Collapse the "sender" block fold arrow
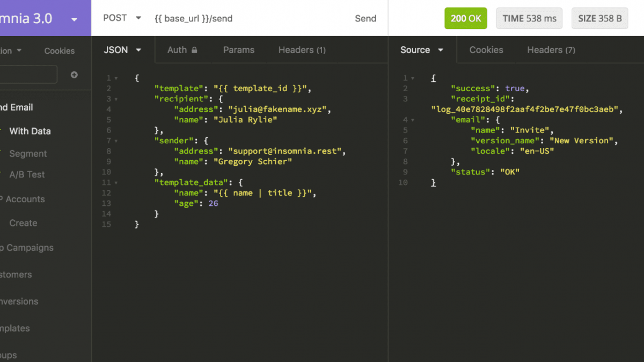Viewport: 644px width, 362px height. pyautogui.click(x=116, y=141)
